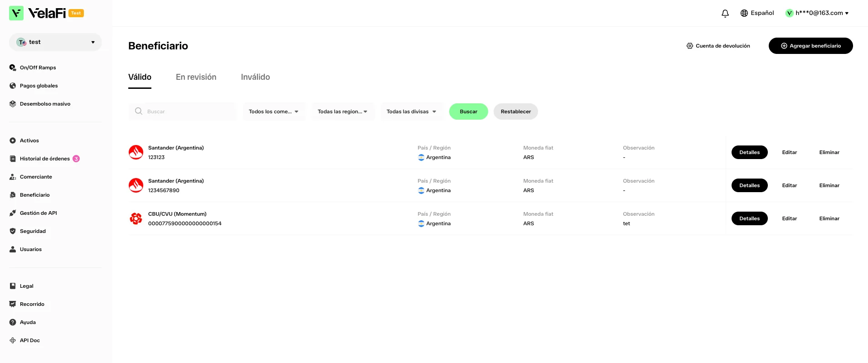This screenshot has width=868, height=363.
Task: Click the Gestión de API icon
Action: coord(13,213)
